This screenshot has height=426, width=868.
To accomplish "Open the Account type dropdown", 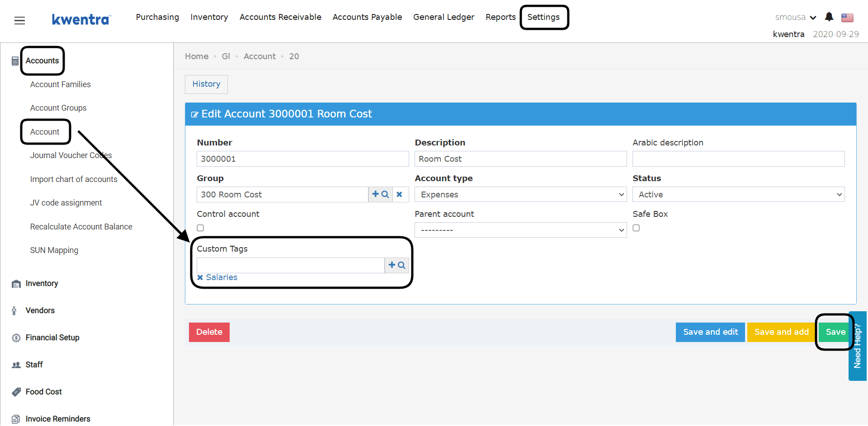I will point(521,194).
